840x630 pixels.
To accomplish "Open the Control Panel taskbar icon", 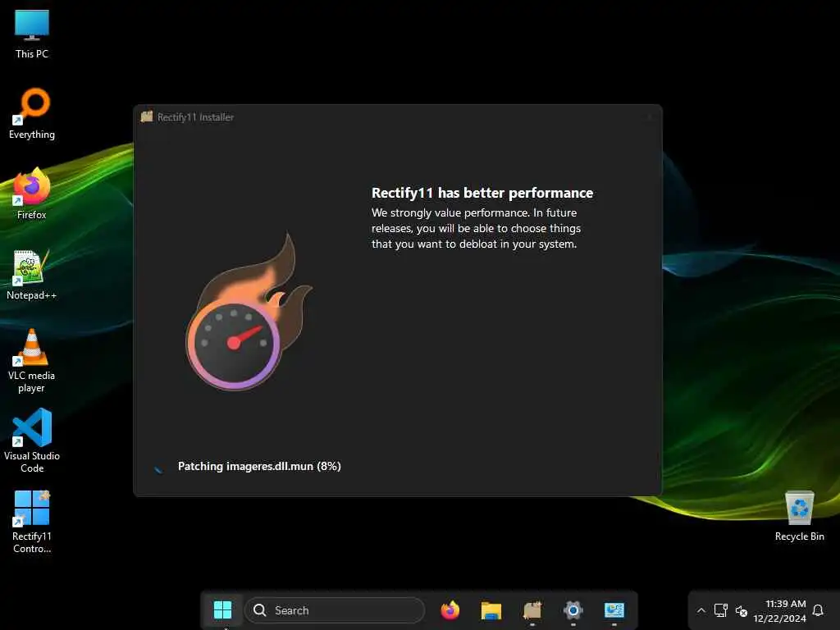I will [614, 610].
